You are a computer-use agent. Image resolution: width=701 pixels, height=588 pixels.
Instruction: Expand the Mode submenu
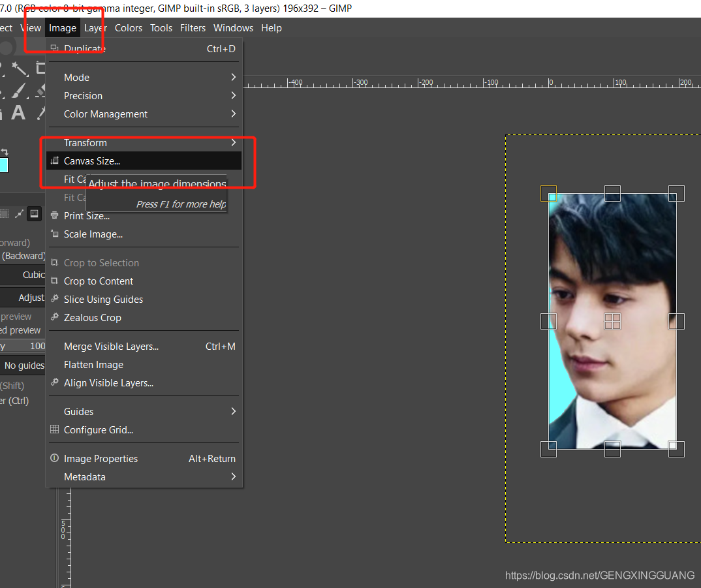point(144,78)
